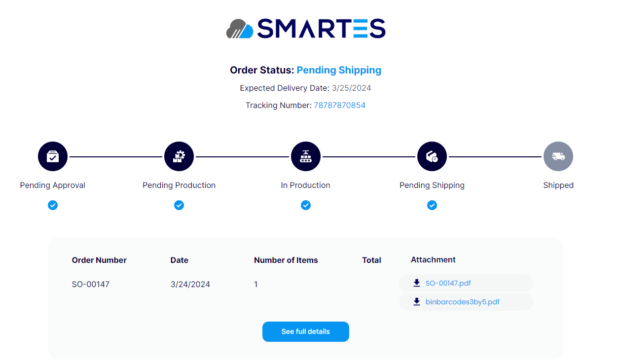Click the Pending Shipping status text
Screen dimensions: 620x364
coord(339,70)
